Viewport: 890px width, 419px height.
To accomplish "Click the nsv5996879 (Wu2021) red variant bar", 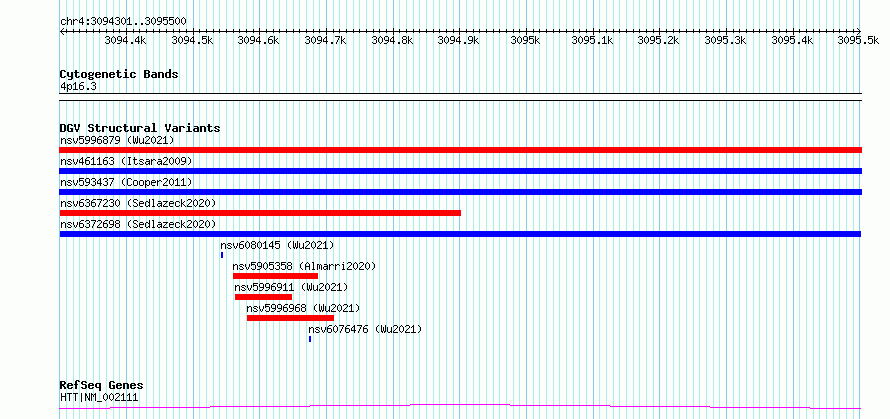I will 460,150.
